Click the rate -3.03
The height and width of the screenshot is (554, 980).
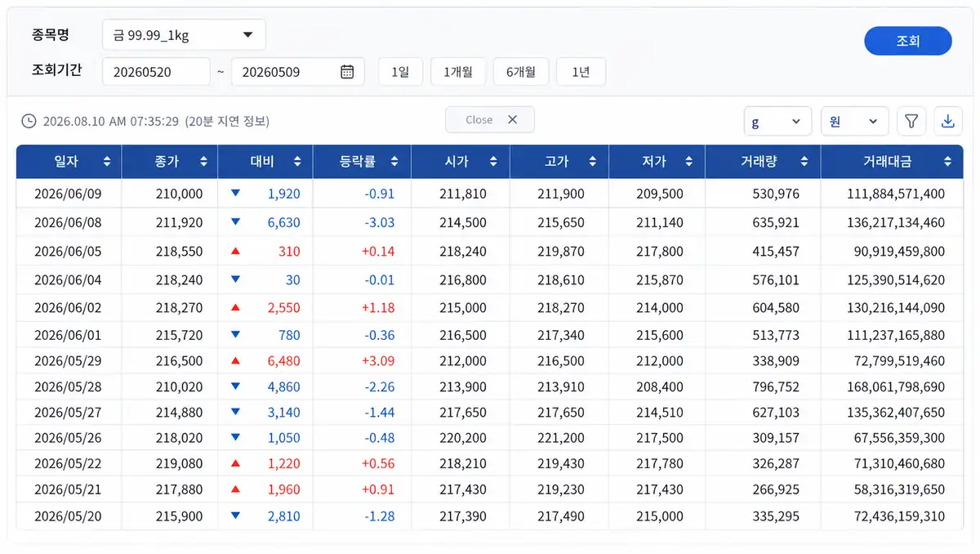(379, 222)
